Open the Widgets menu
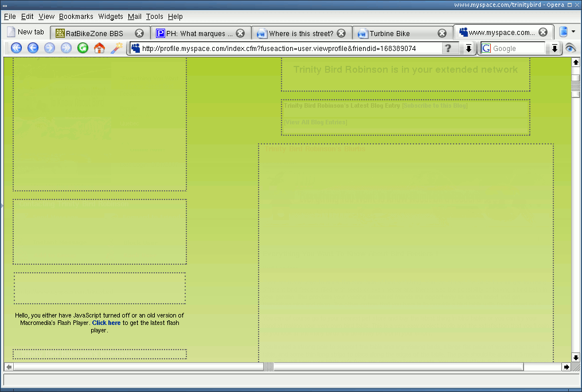The image size is (582, 392). [110, 17]
